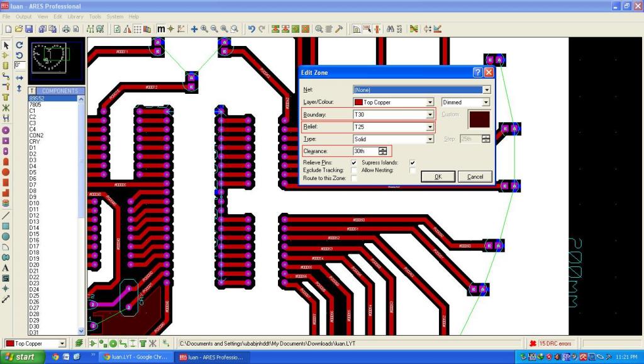The image size is (644, 364).
Task: Open the File menu
Action: pos(6,16)
